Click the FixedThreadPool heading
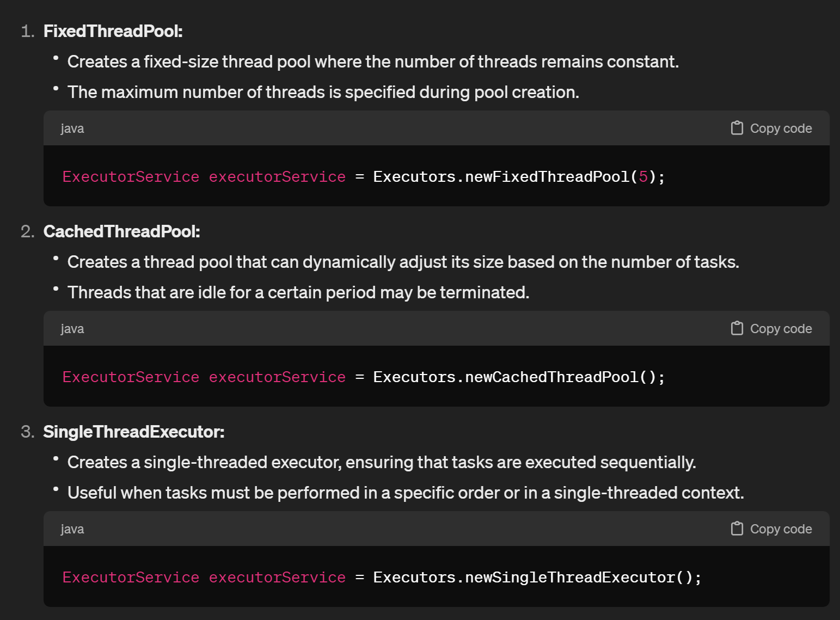 click(x=113, y=31)
